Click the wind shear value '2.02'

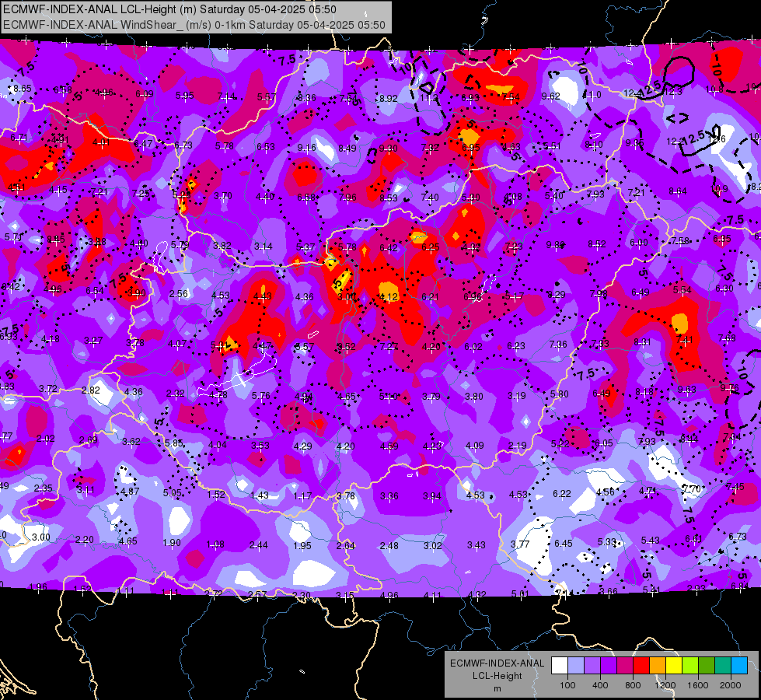point(46,439)
